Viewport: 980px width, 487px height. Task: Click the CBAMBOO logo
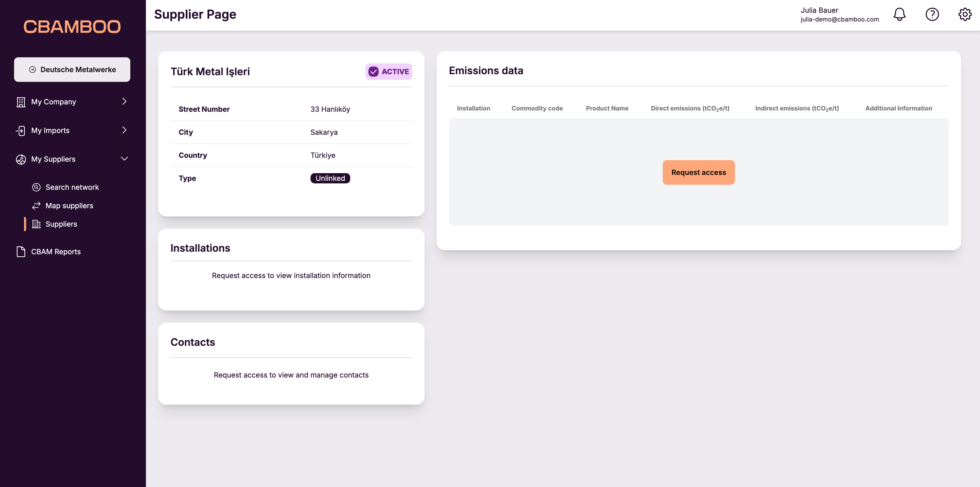coord(72,27)
